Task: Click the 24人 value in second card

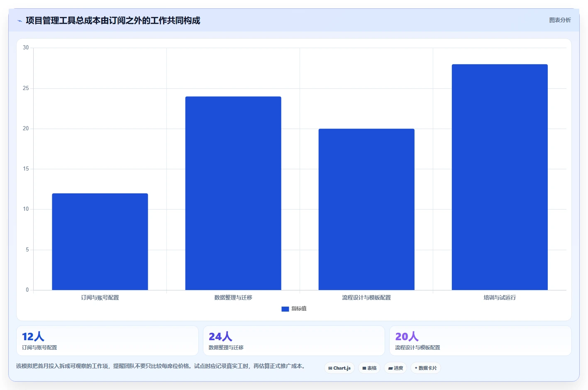Action: tap(220, 336)
